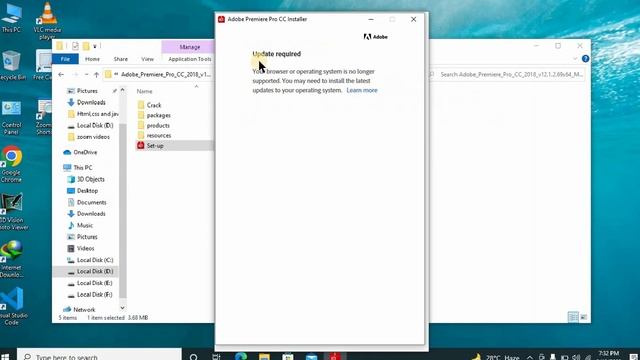The image size is (640, 360).
Task: Open Pictures in Quick access sidebar
Action: pos(87,91)
